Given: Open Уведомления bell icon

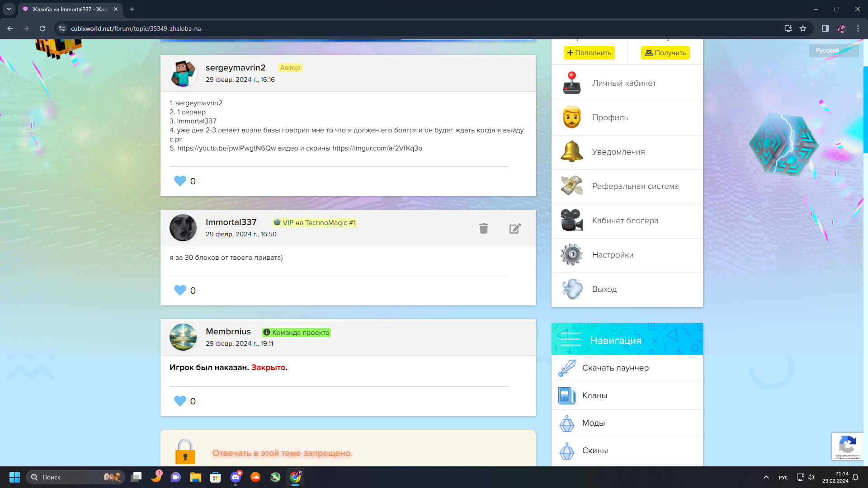Looking at the screenshot, I should click(572, 152).
